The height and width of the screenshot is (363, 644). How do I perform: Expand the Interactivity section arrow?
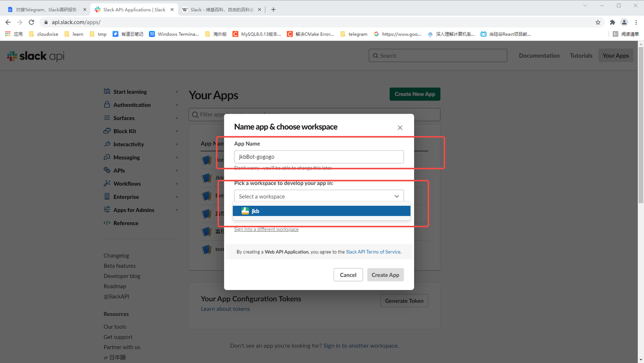click(177, 144)
